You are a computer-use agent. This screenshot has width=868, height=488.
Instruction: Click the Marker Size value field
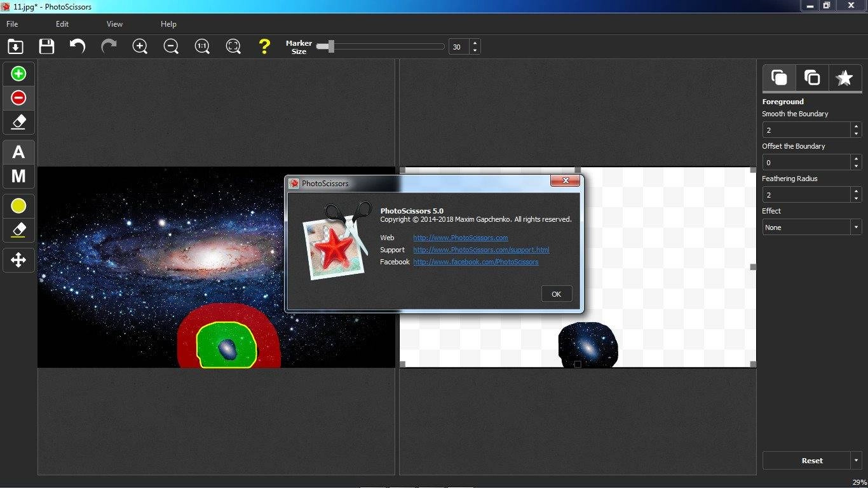(459, 46)
